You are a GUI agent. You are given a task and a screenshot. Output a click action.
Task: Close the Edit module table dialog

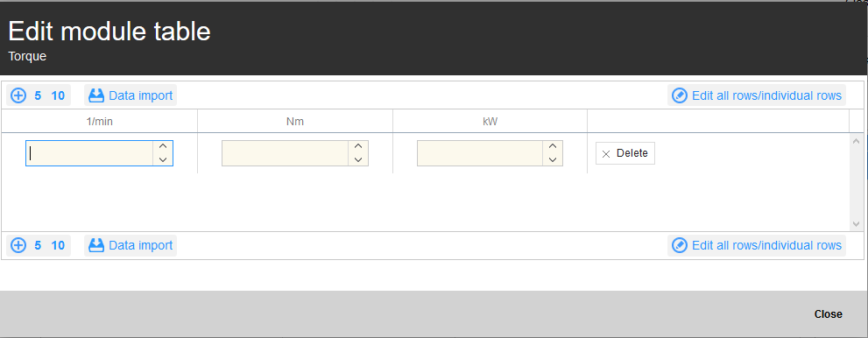[828, 314]
